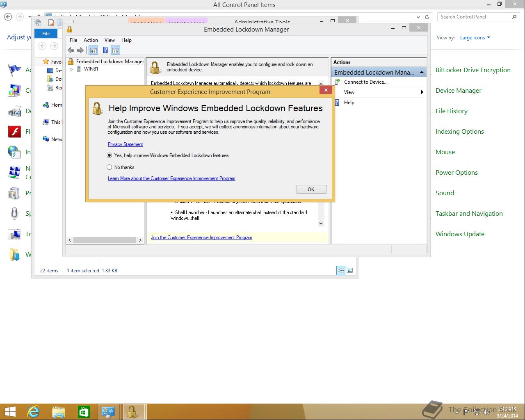Open File Explorer from taskbar

coord(59,412)
